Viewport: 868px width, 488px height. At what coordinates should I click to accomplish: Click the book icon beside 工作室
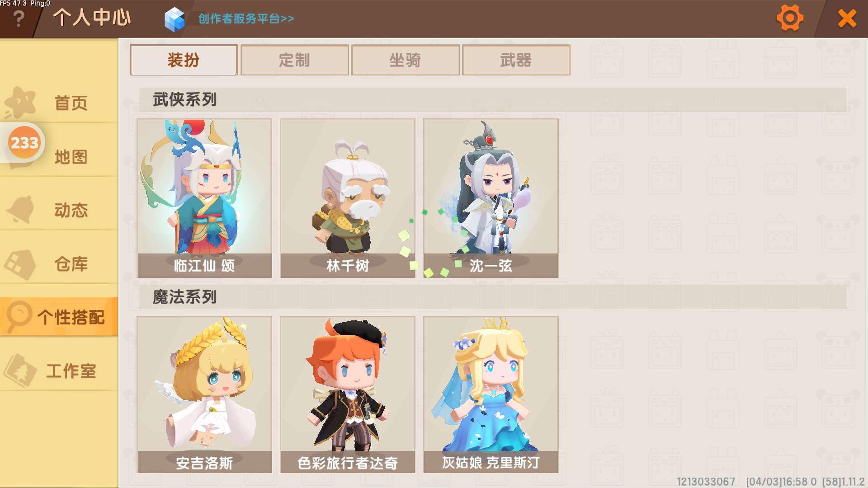tap(20, 371)
